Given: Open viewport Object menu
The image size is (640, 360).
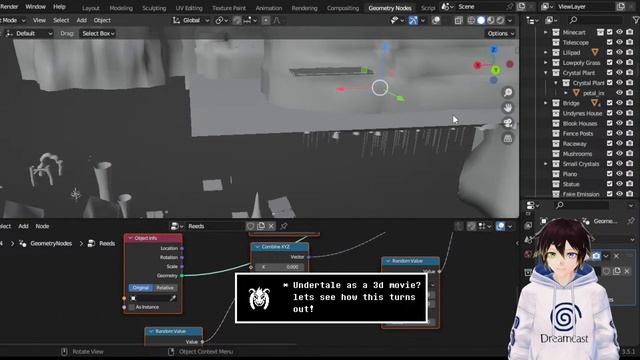Looking at the screenshot, I should 102,20.
